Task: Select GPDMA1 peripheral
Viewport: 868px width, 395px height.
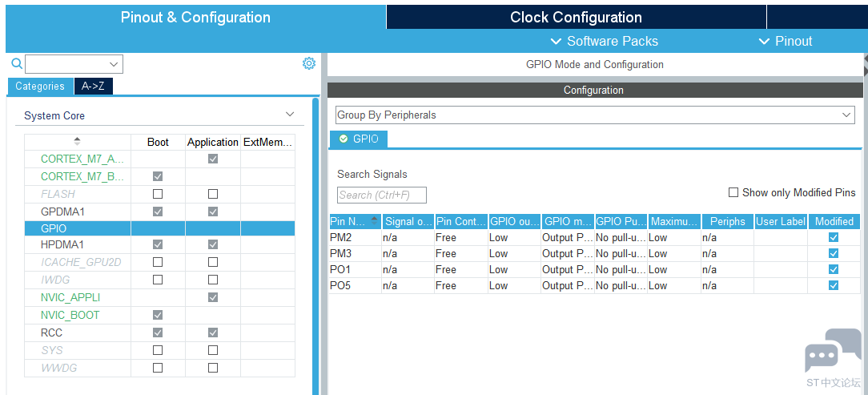Action: (62, 212)
